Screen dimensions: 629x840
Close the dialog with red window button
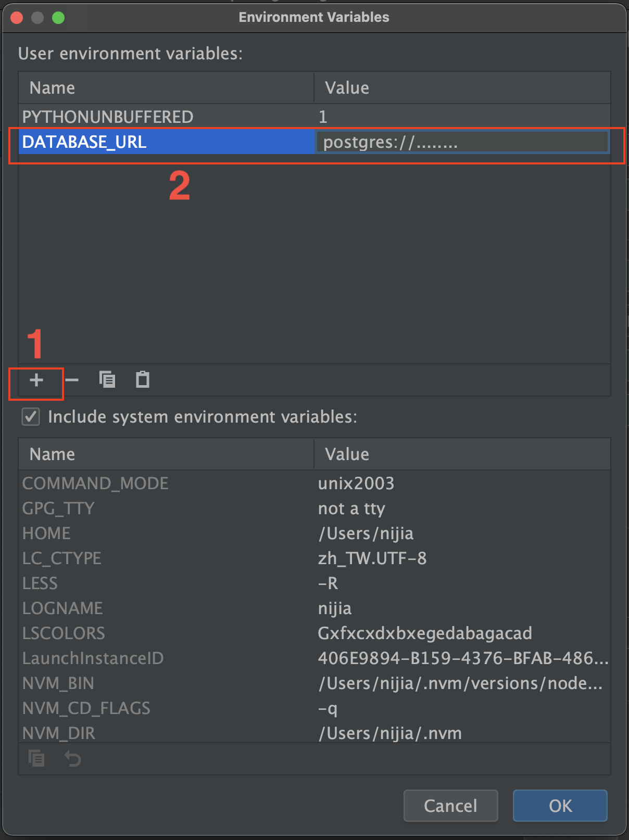(x=17, y=18)
